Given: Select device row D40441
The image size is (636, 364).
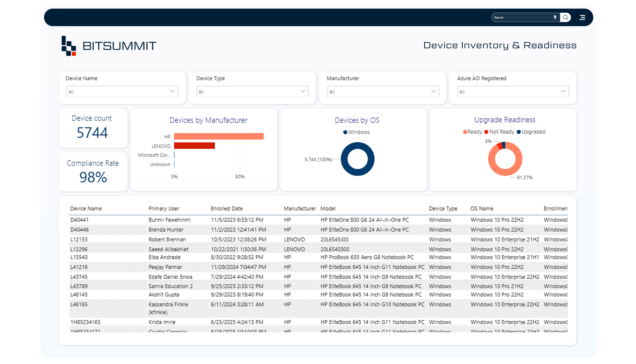Looking at the screenshot, I should 79,220.
